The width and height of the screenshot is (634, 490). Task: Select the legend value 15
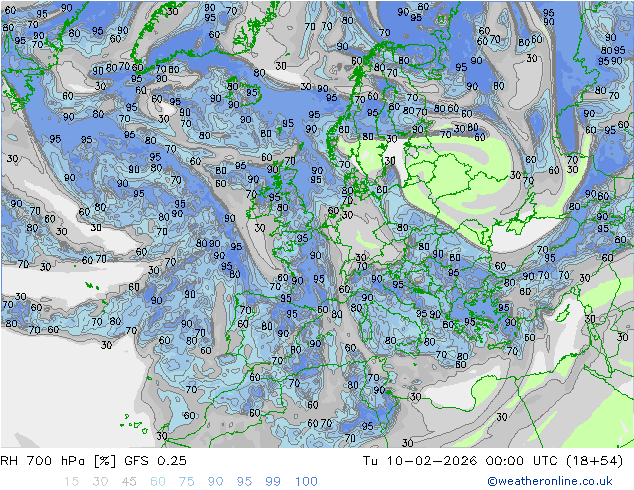click(72, 481)
